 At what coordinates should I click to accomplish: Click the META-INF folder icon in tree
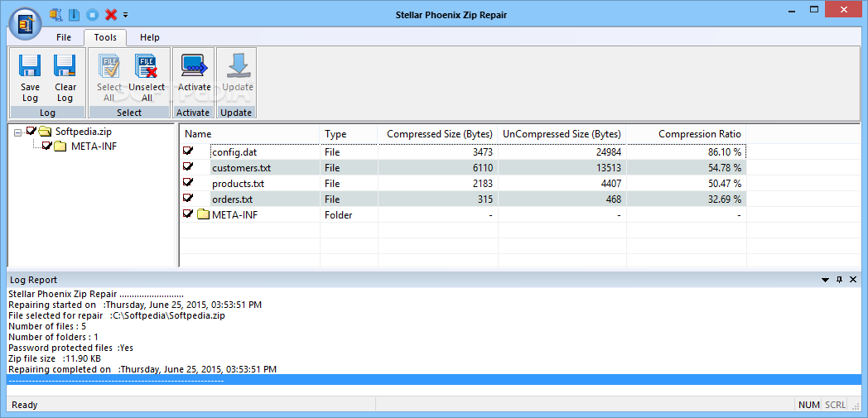tap(60, 147)
